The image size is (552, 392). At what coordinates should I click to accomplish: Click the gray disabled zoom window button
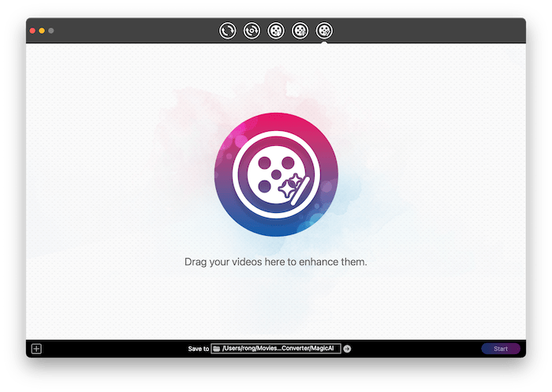pyautogui.click(x=51, y=31)
